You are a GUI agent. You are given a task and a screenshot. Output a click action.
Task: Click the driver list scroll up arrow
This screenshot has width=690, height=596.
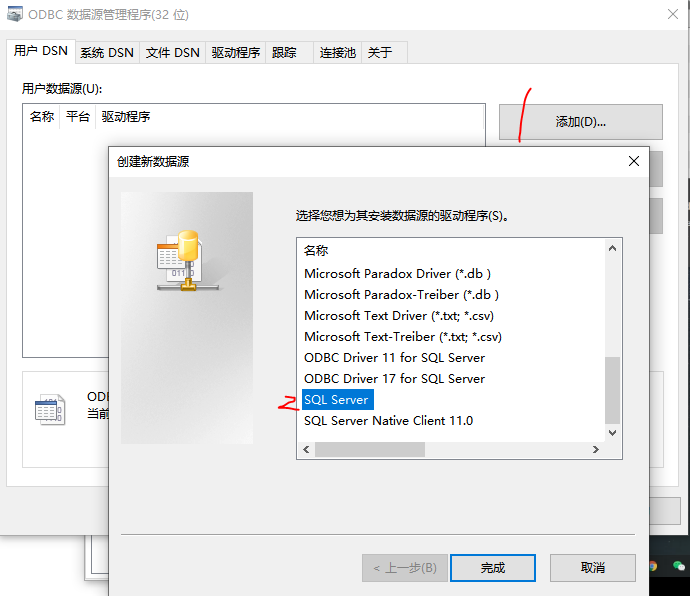(x=612, y=248)
